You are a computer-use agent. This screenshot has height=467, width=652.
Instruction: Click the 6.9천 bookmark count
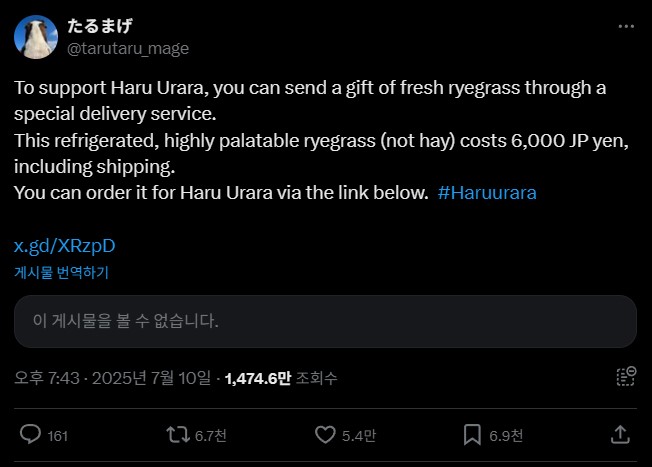tap(506, 436)
